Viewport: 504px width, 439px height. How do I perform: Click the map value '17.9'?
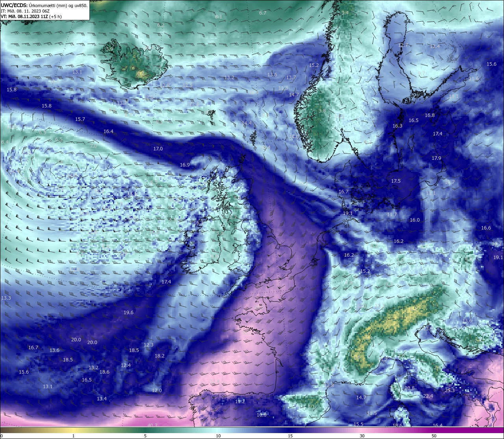(x=436, y=158)
